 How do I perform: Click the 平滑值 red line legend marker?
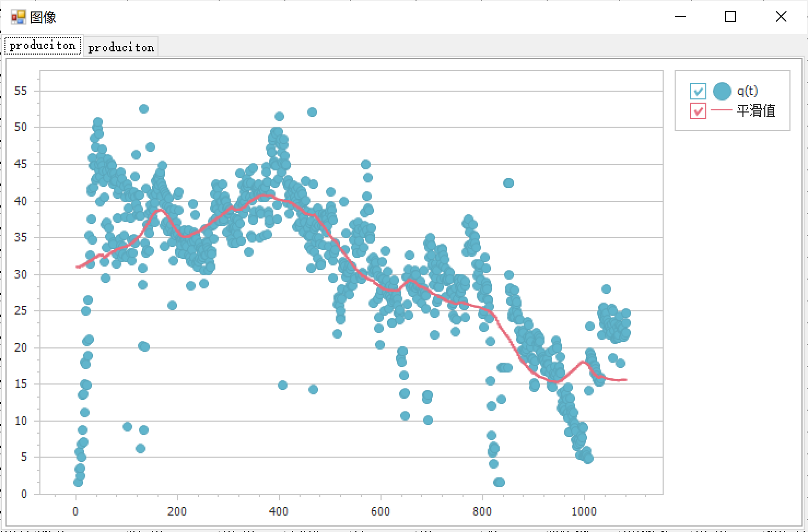pos(721,110)
